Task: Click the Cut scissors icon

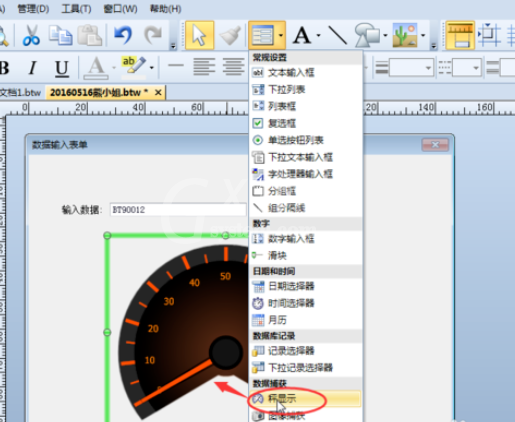Action: (x=31, y=35)
